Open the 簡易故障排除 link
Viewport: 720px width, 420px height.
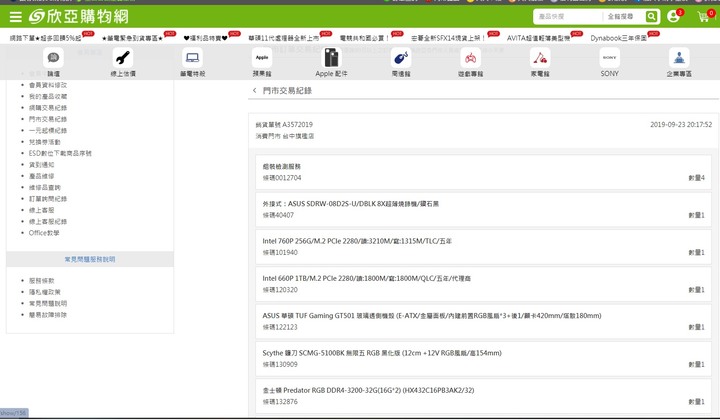click(48, 315)
